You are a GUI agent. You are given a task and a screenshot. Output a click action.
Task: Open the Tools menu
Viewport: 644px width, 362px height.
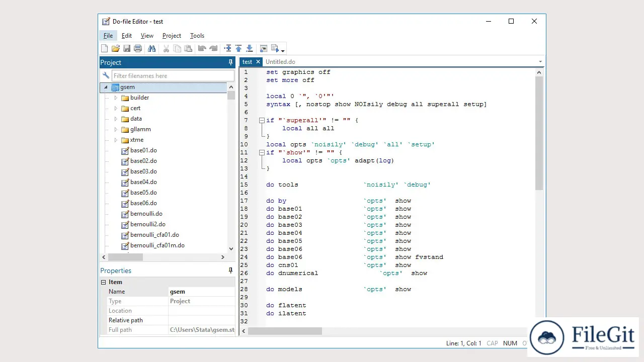197,36
